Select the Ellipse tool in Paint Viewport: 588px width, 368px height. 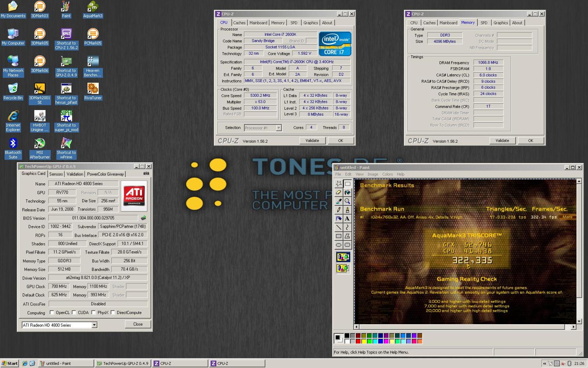tap(338, 245)
